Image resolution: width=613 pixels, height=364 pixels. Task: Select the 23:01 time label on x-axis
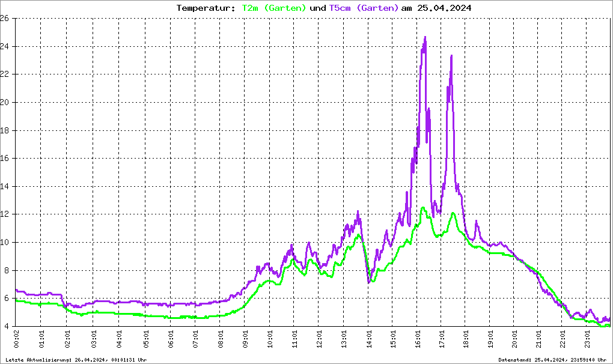590,339
